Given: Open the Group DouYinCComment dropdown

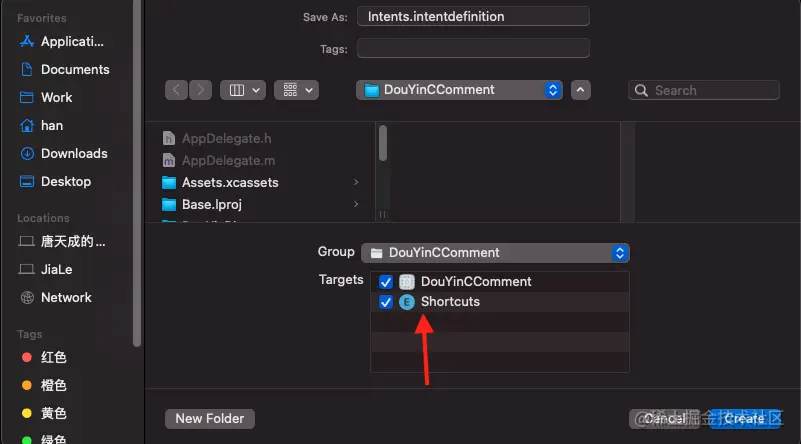Looking at the screenshot, I should [x=495, y=253].
